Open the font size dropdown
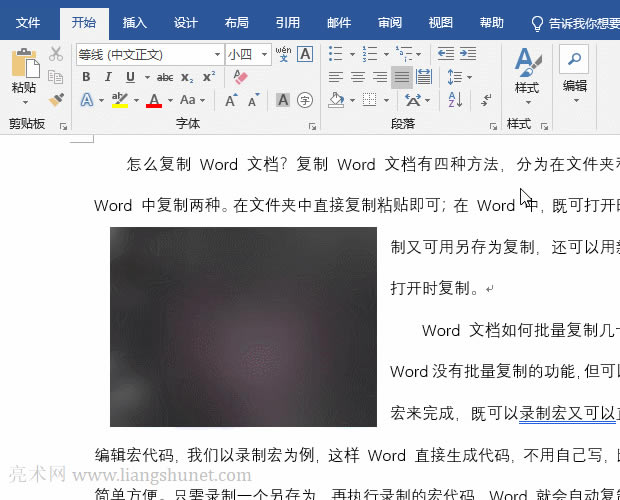 [x=264, y=55]
